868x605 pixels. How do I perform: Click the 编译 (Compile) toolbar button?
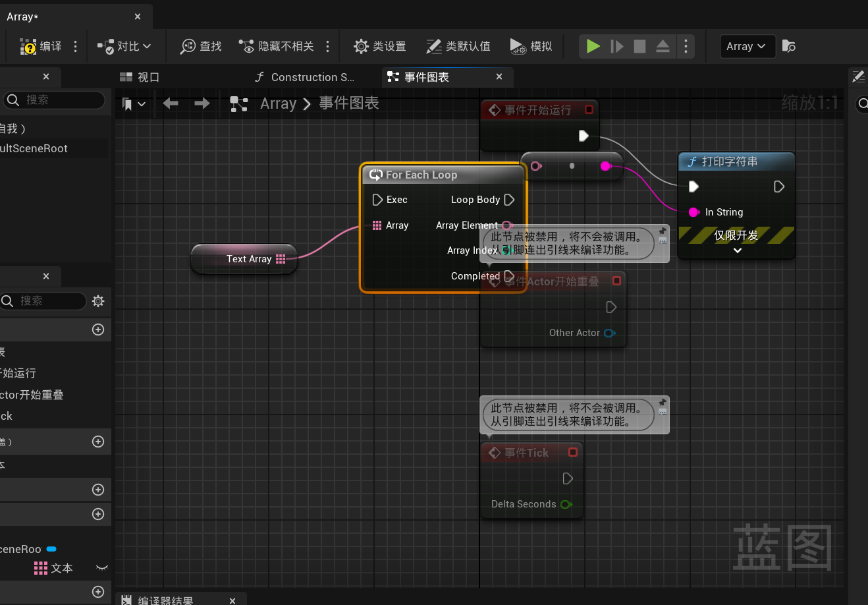click(41, 46)
